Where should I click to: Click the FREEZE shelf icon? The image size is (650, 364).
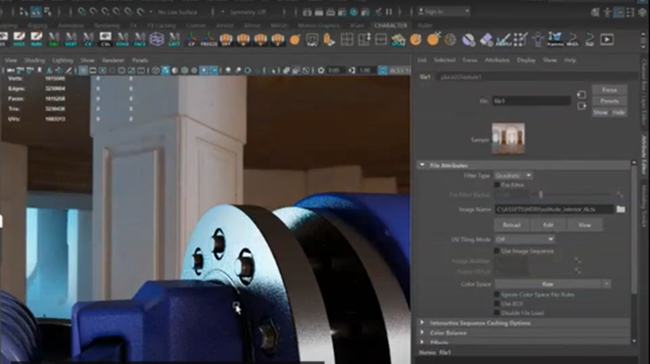(208, 39)
